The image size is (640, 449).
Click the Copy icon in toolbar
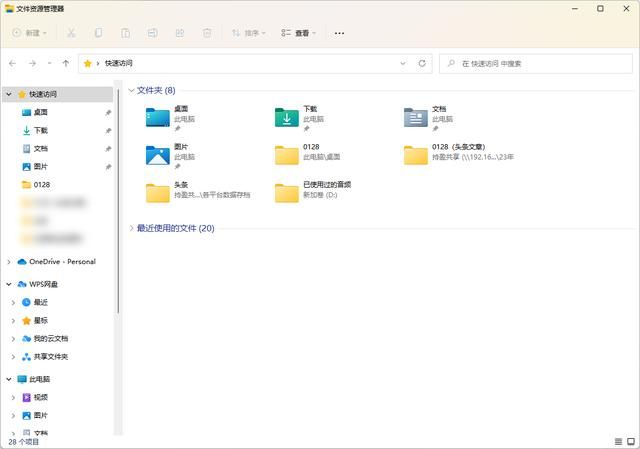click(98, 33)
